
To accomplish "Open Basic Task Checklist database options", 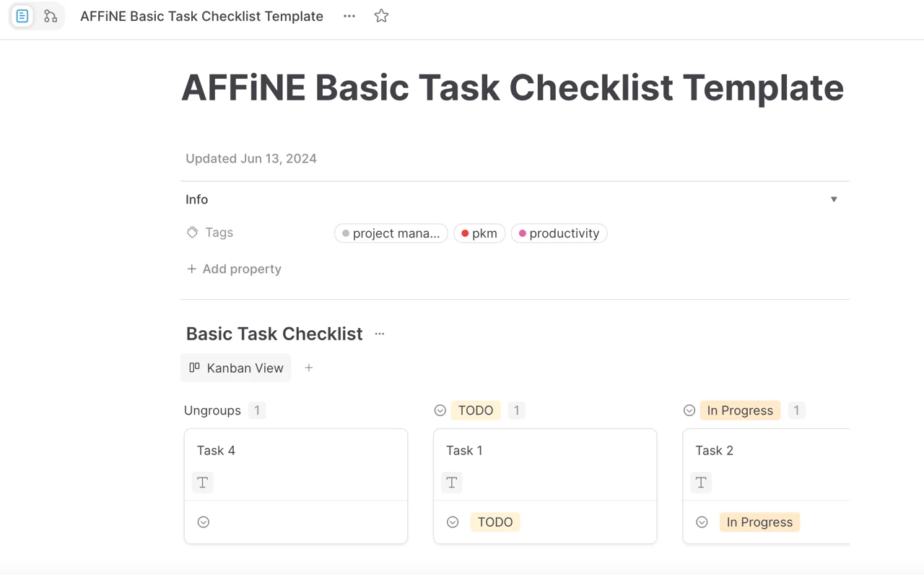I will 380,334.
